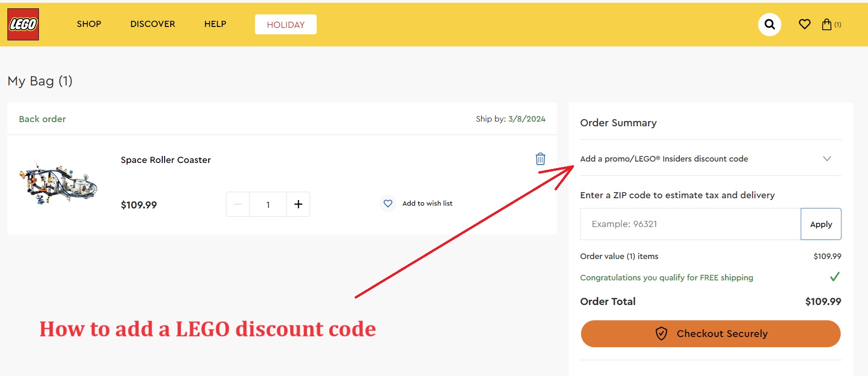Click the LEGO logo to go home

23,24
